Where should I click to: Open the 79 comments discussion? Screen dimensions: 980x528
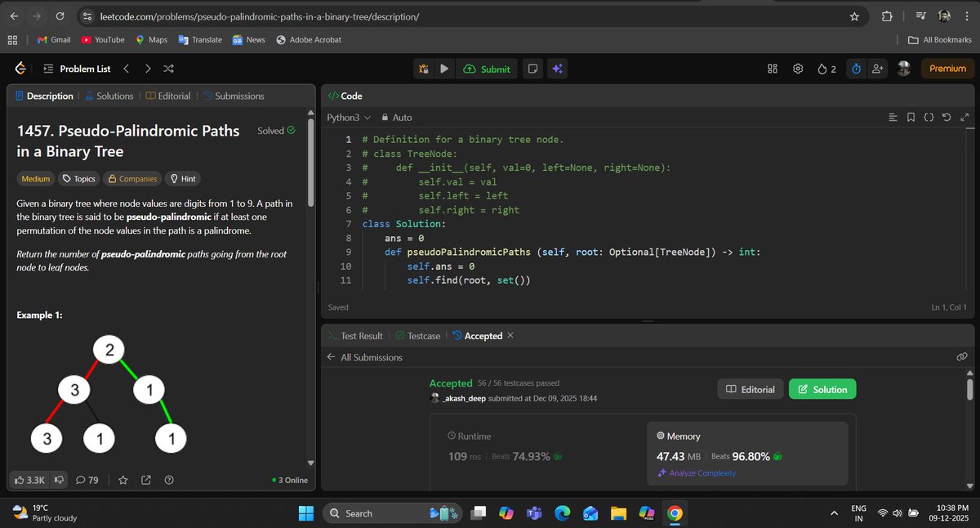pos(87,480)
